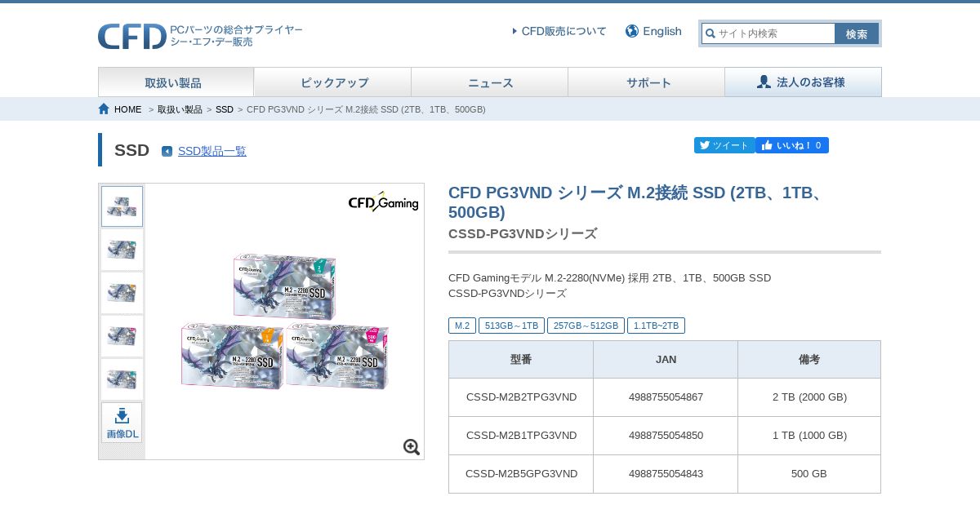This screenshot has height=514, width=980.
Task: Open CFD販売について link
Action: (x=559, y=31)
